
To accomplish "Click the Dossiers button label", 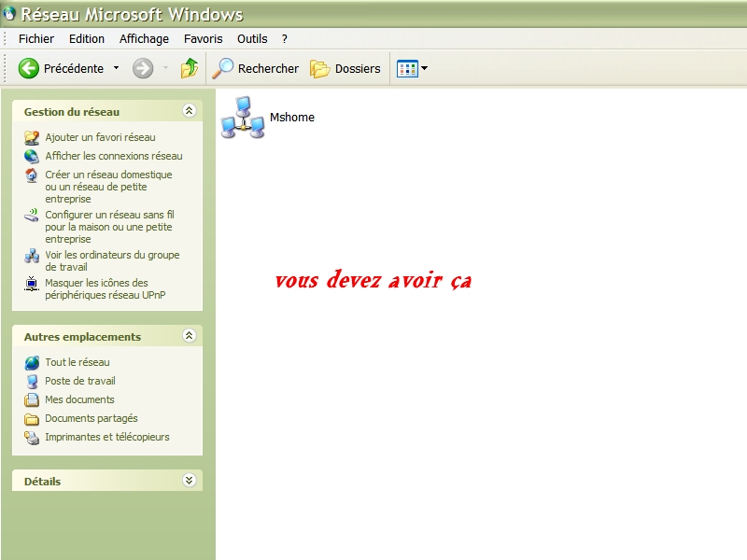I will point(358,68).
